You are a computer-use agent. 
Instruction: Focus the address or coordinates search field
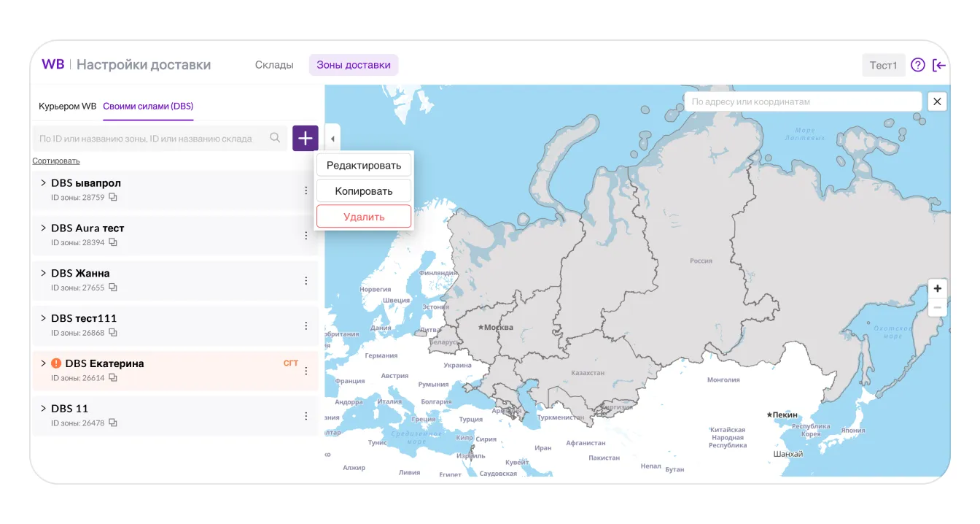(x=802, y=101)
